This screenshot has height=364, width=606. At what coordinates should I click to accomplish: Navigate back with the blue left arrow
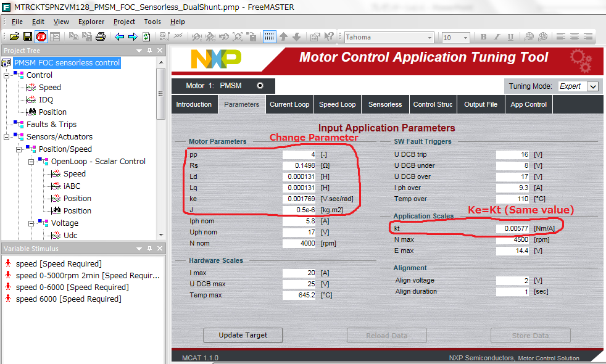pos(120,37)
